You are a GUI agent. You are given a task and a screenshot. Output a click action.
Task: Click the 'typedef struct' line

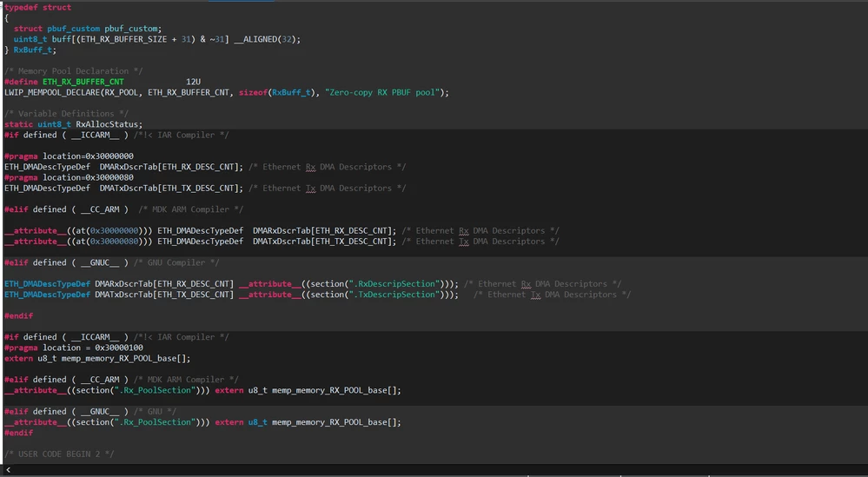37,7
